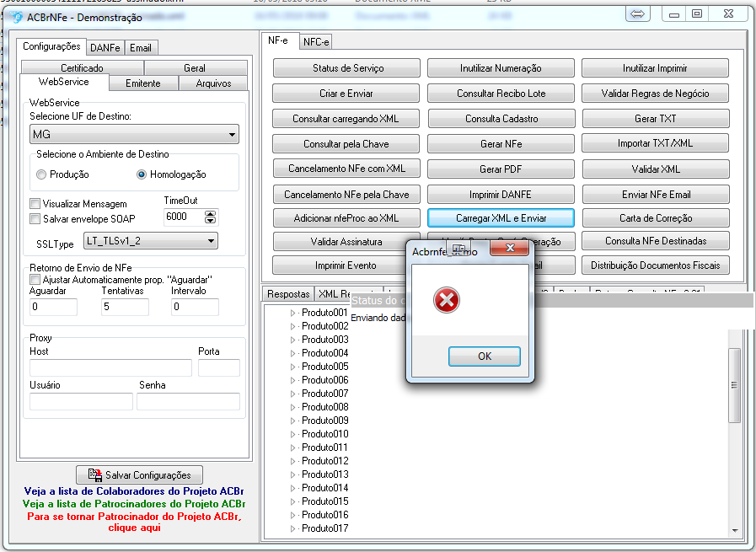Click Enviar NFe Email button
The image size is (756, 552).
[x=657, y=195]
